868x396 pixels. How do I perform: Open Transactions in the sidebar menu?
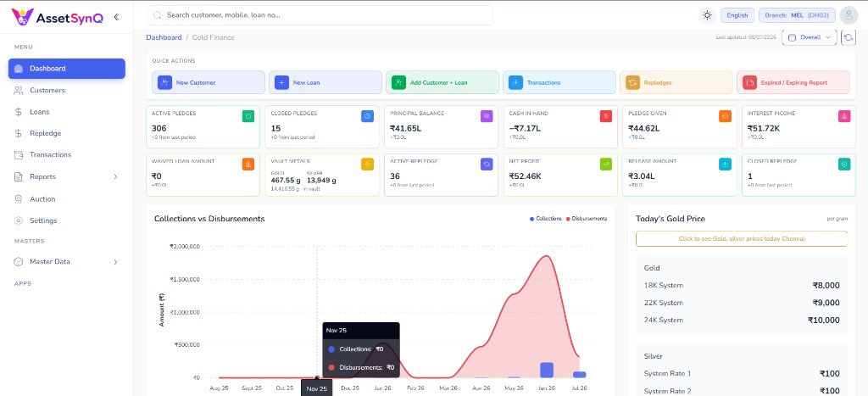(x=67, y=155)
